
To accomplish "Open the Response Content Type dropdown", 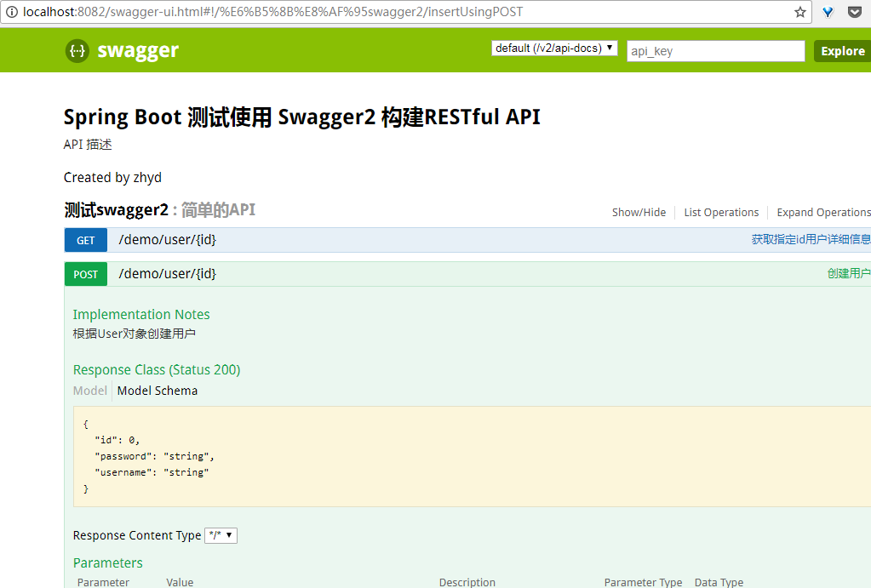I will 221,535.
